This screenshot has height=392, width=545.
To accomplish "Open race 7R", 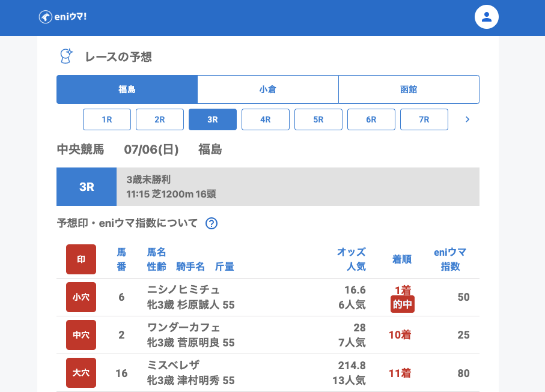I will point(424,119).
